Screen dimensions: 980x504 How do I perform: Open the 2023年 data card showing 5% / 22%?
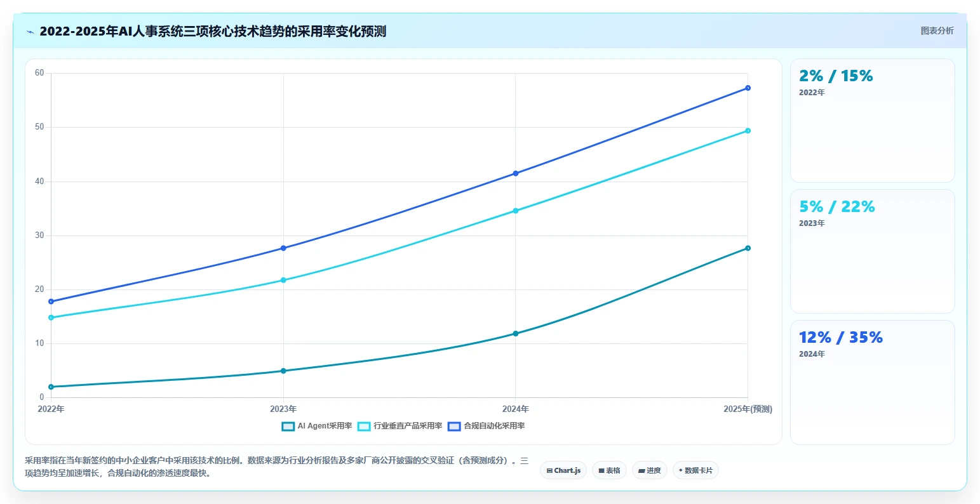click(872, 251)
